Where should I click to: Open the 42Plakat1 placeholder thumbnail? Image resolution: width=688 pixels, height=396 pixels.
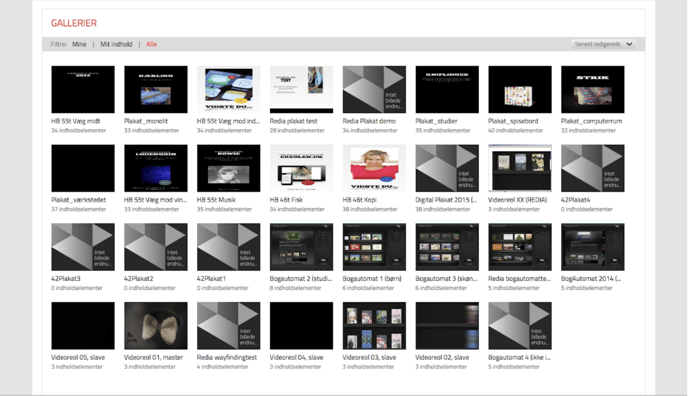click(x=229, y=247)
